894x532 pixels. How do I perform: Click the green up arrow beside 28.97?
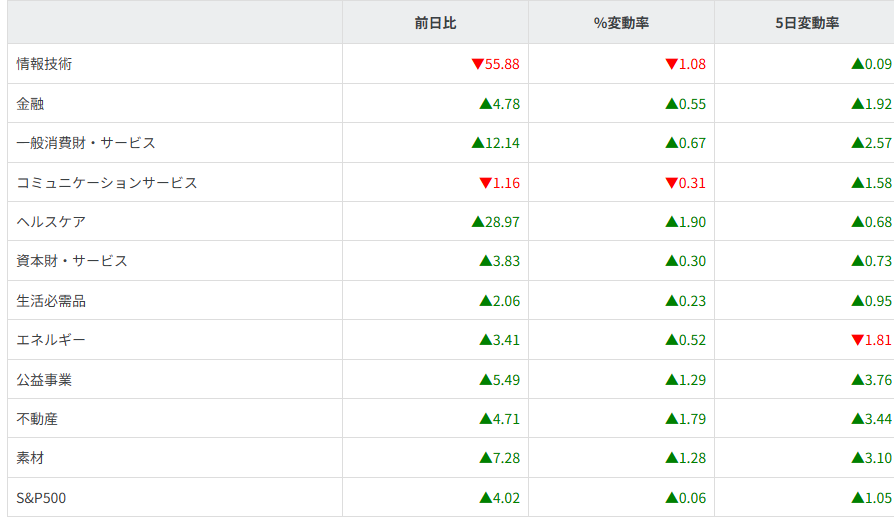[477, 222]
